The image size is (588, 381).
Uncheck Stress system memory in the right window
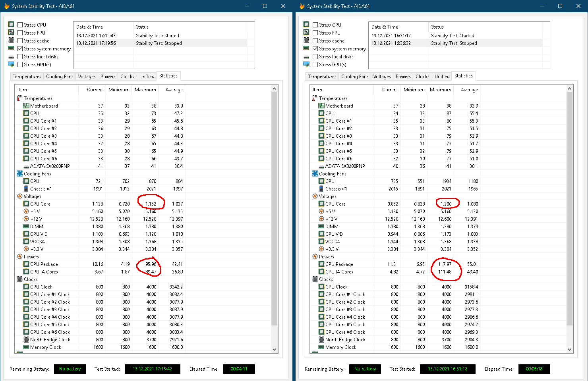tap(315, 48)
